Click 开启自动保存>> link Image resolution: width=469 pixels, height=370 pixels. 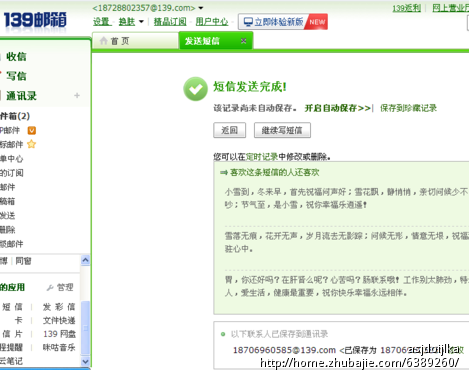337,108
